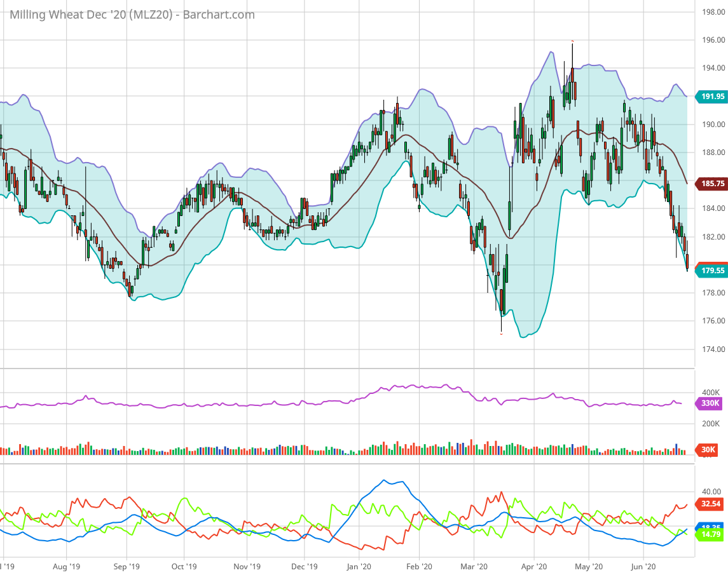Click the 191.95 upper band price tag
The width and height of the screenshot is (728, 575).
[x=712, y=97]
